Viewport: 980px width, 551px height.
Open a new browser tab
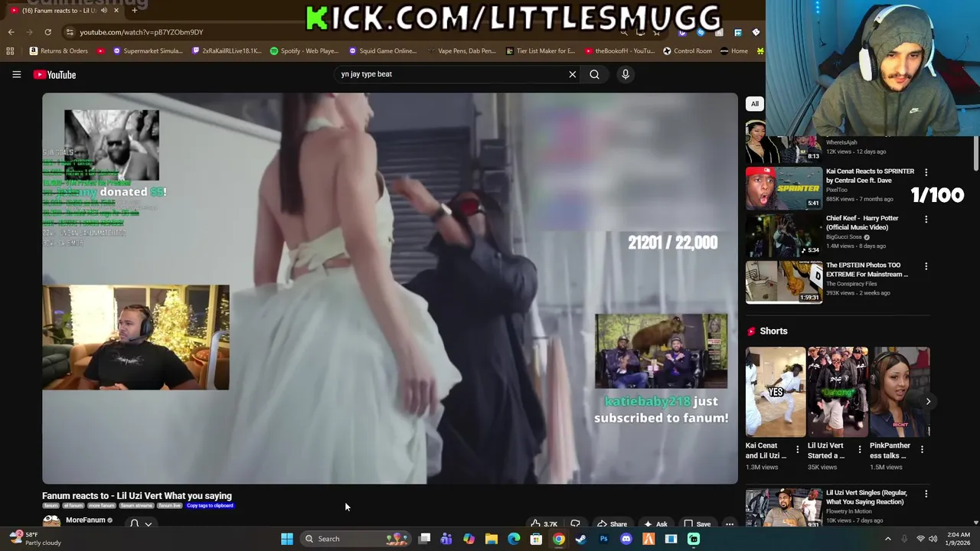tap(134, 10)
